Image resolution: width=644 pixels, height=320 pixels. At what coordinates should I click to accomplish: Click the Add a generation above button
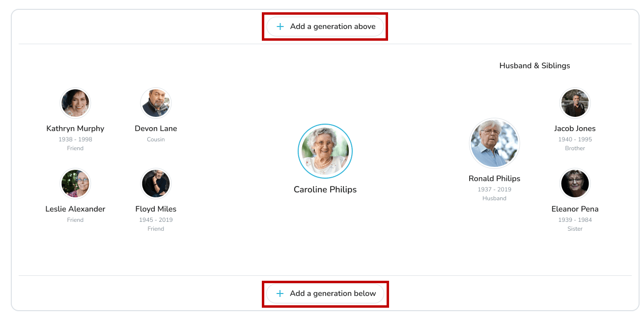(x=325, y=27)
